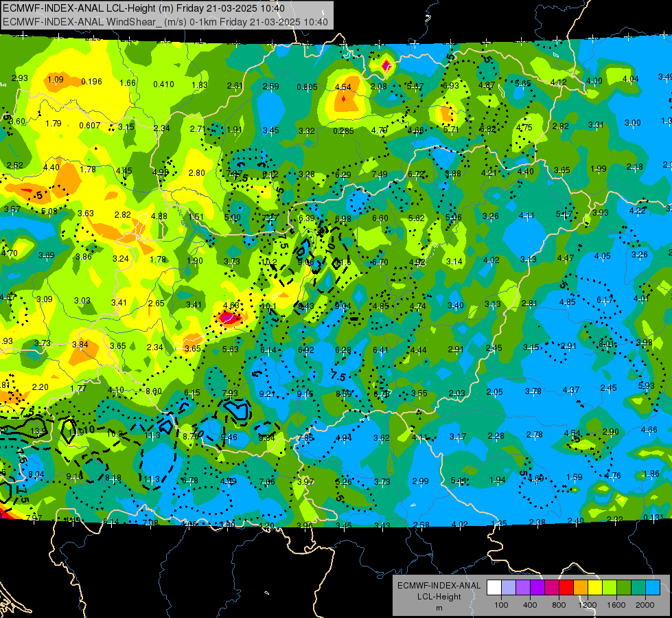Screen dimensions: 672x618
Task: Pick the yellow legend swatch
Action: (x=595, y=587)
